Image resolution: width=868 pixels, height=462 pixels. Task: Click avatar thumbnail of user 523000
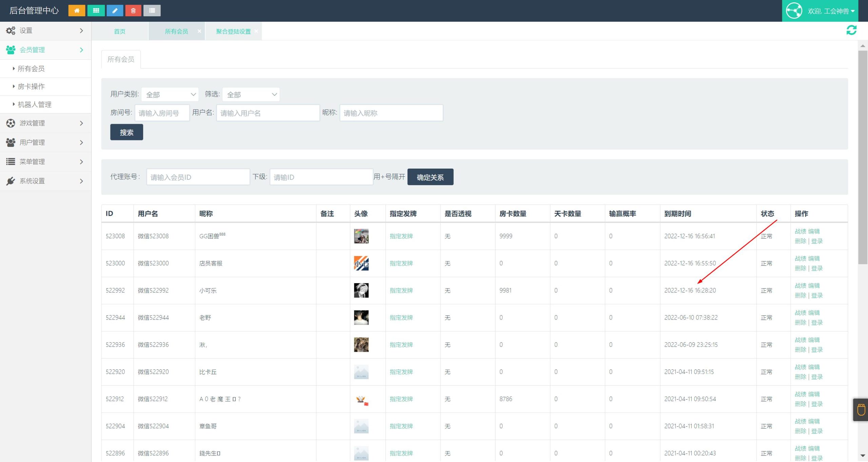coord(361,263)
